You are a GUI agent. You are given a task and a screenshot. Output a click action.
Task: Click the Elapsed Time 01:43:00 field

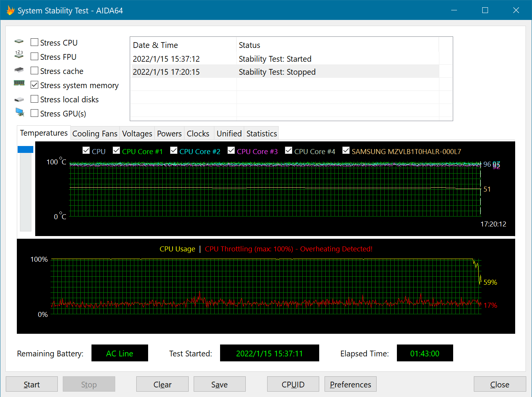425,353
